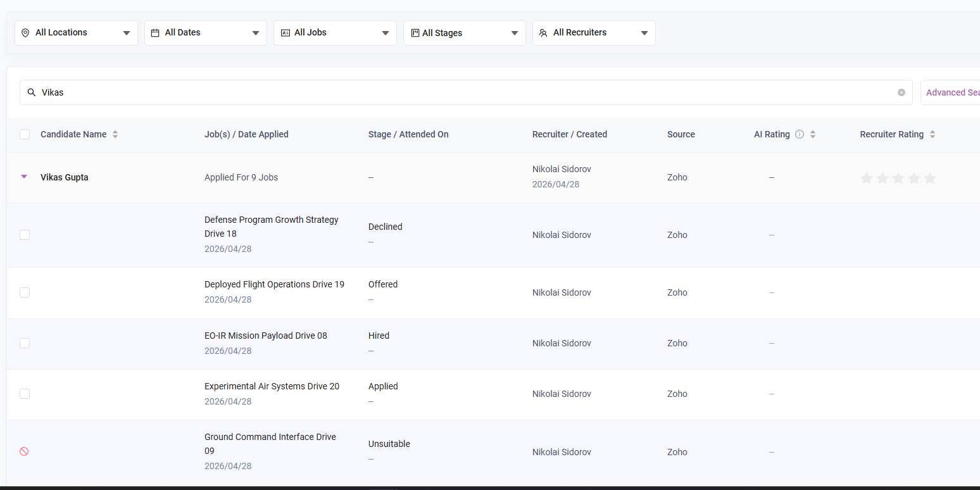Open Ground Command Interface Drive 09 job
Viewport: 980px width, 490px height.
pyautogui.click(x=270, y=444)
